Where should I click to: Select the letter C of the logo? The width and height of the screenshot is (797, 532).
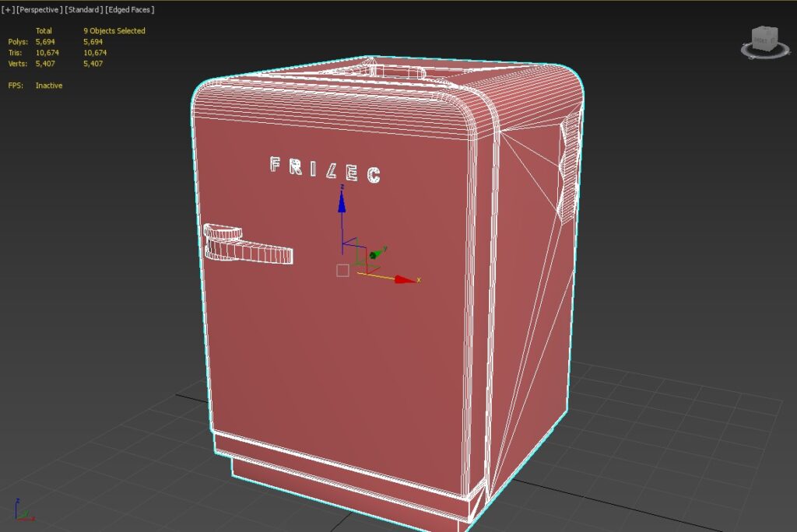[x=374, y=175]
